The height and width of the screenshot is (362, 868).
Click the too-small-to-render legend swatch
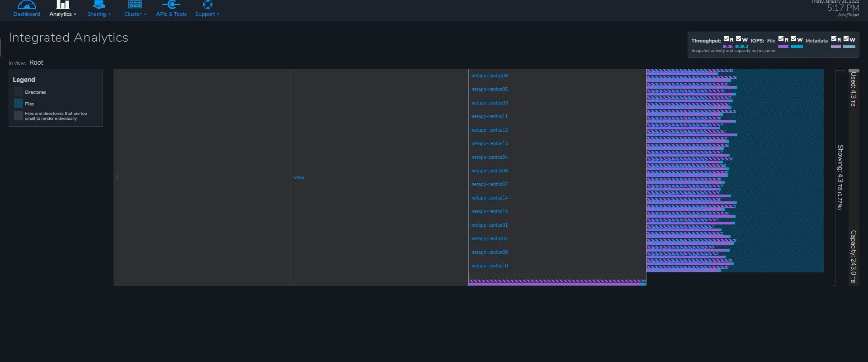pos(19,115)
